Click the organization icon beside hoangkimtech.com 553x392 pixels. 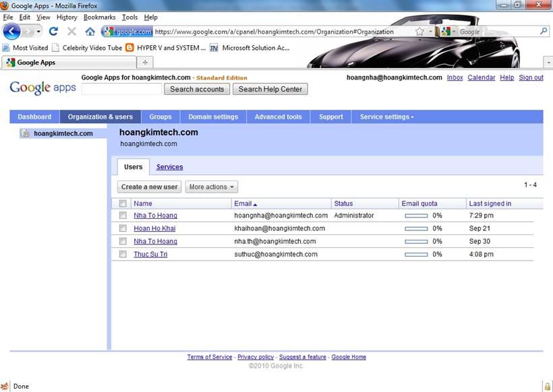tap(25, 133)
